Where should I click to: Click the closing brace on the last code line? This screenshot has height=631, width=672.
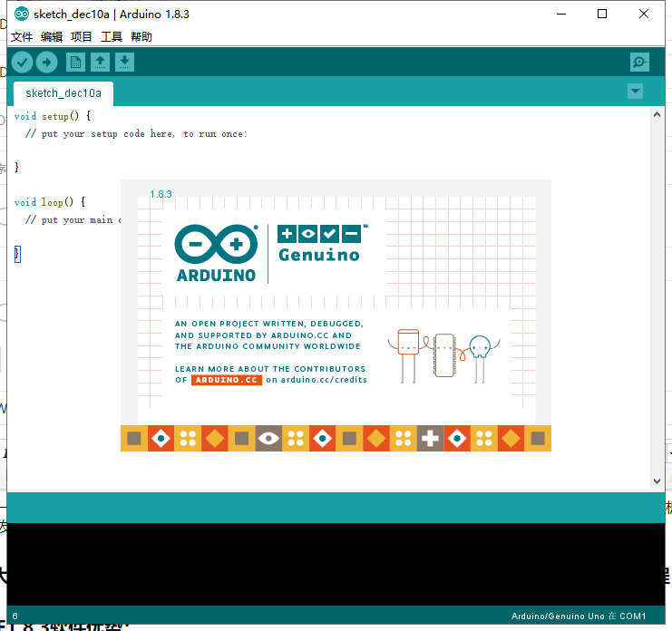tap(17, 254)
